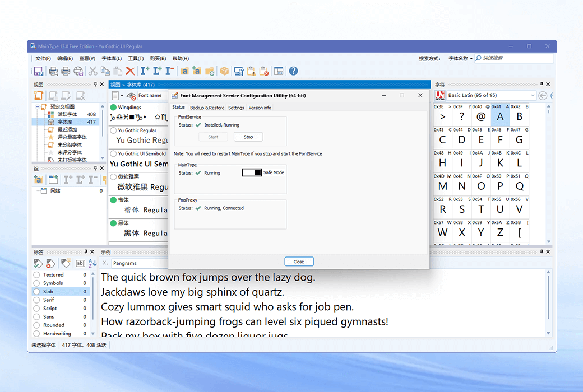The image size is (583, 392).
Task: Select the 网站 group item
Action: pyautogui.click(x=55, y=190)
